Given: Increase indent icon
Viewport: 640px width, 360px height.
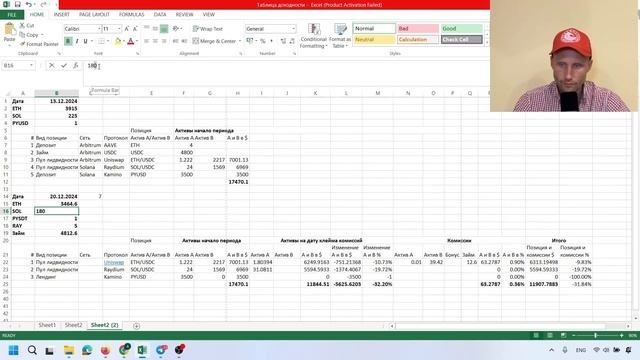Looking at the screenshot, I should pos(184,41).
